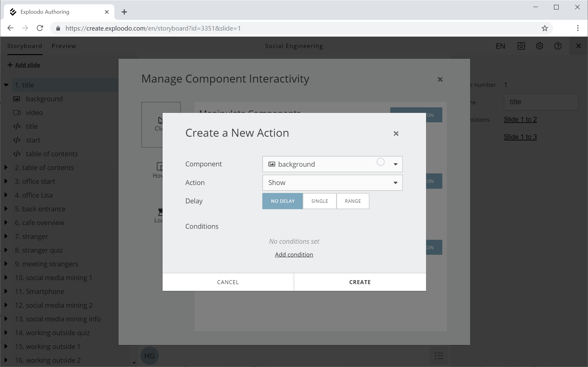Open the Action dropdown showing Show
588x367 pixels.
(x=332, y=183)
